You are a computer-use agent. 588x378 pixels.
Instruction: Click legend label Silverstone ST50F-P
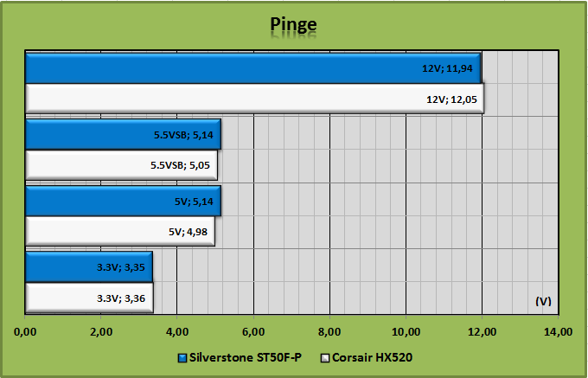tap(246, 358)
